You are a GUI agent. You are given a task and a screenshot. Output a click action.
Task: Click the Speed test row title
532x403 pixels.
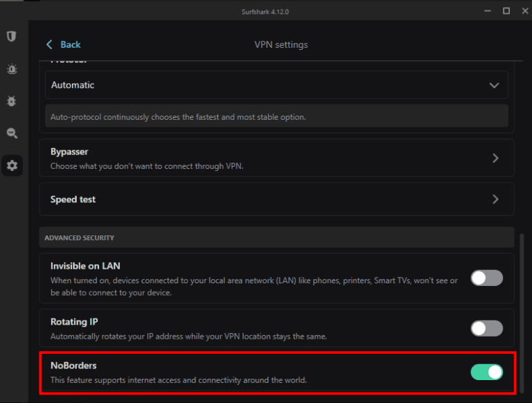tap(73, 199)
